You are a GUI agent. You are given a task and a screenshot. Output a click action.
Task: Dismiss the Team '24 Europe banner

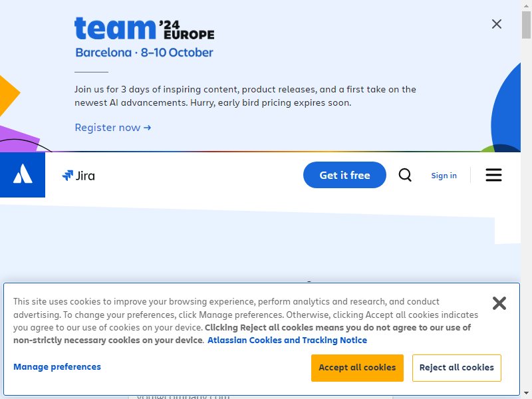[x=496, y=24]
